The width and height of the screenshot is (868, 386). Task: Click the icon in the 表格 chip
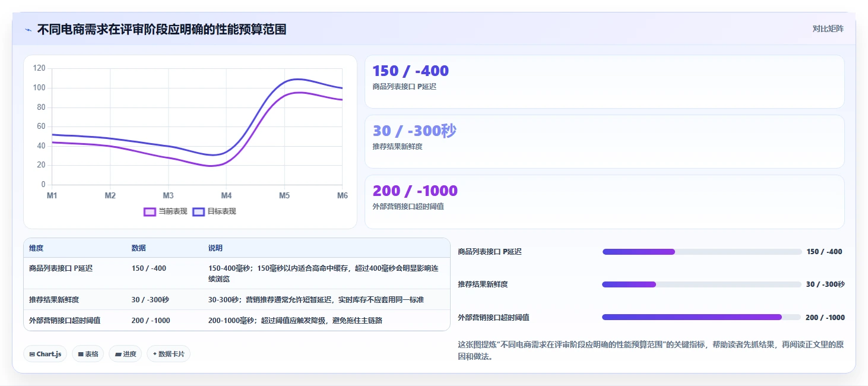(80, 354)
